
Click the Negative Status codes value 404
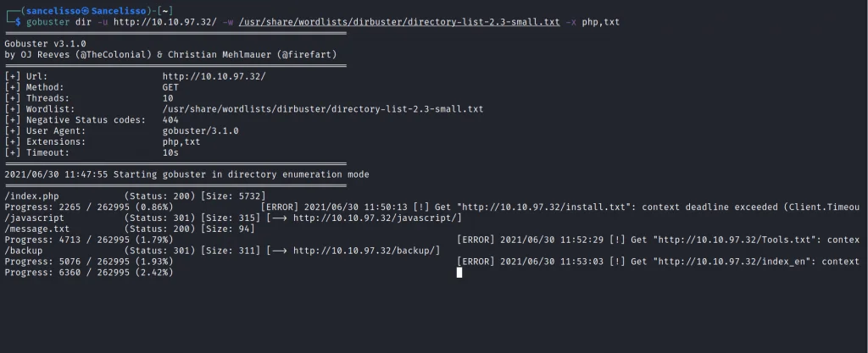coord(170,120)
